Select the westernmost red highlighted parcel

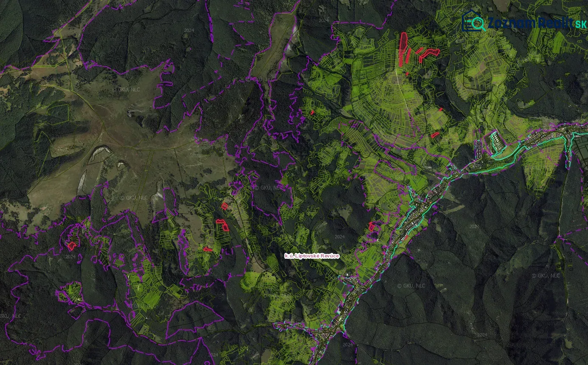tap(71, 245)
